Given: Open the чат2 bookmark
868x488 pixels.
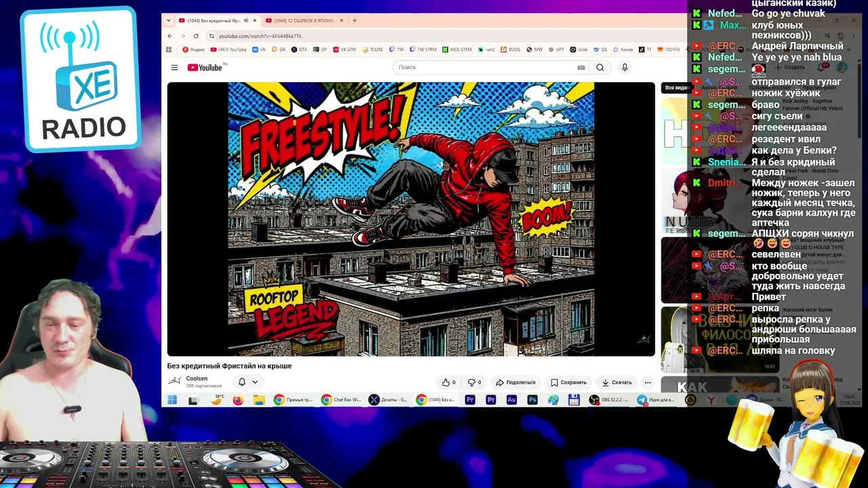Looking at the screenshot, I should [x=487, y=49].
